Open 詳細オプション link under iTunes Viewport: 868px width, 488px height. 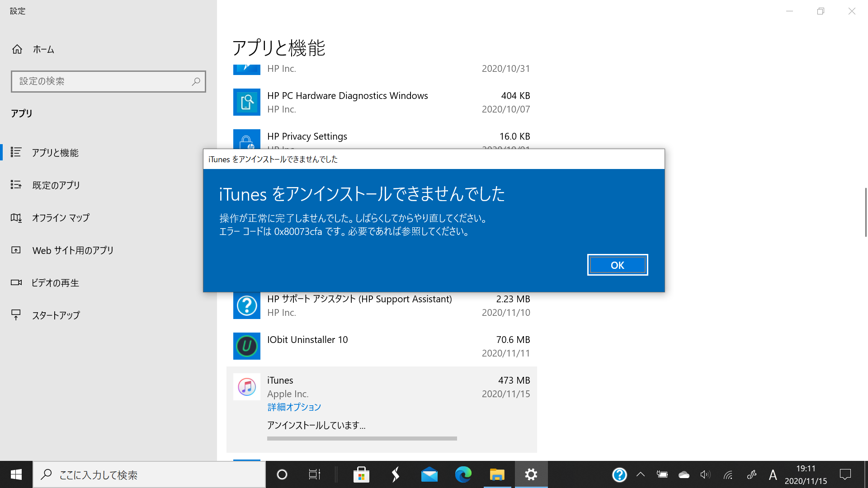pos(294,407)
